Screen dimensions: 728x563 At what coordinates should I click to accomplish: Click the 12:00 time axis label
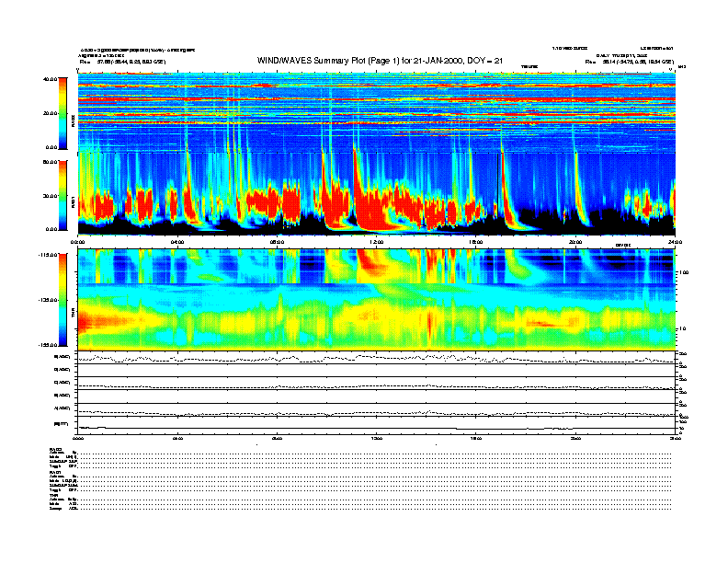click(x=376, y=242)
